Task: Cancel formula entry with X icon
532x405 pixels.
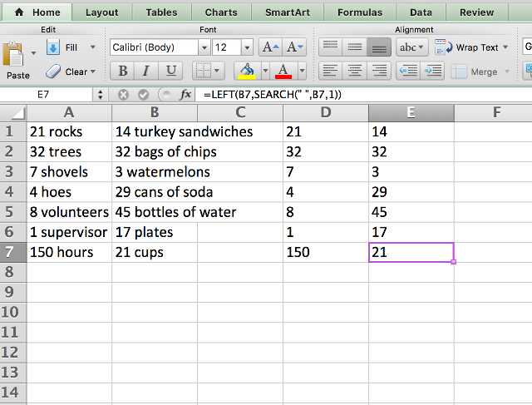Action: tap(123, 95)
